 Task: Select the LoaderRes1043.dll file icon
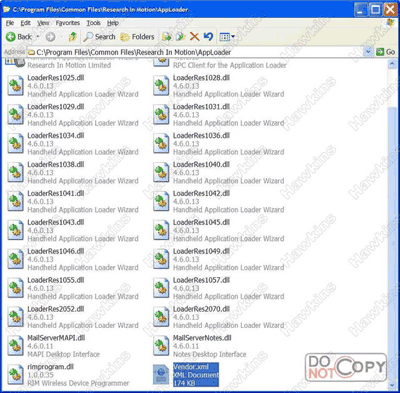tap(15, 230)
